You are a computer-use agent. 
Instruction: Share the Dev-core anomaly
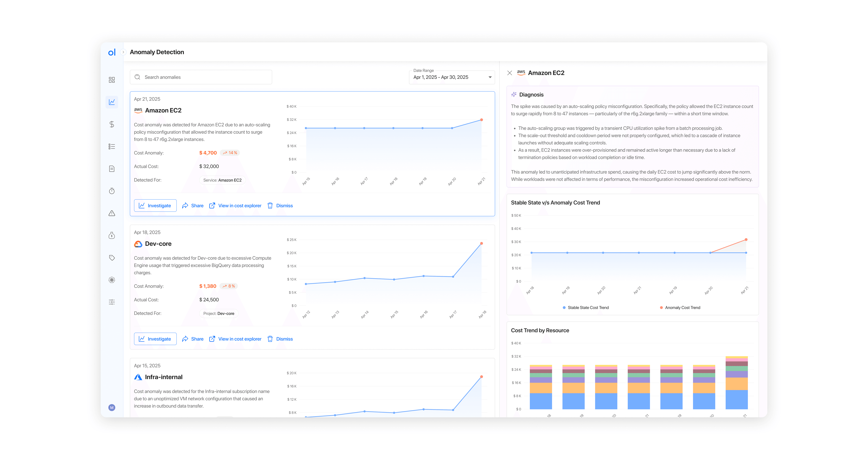point(193,339)
